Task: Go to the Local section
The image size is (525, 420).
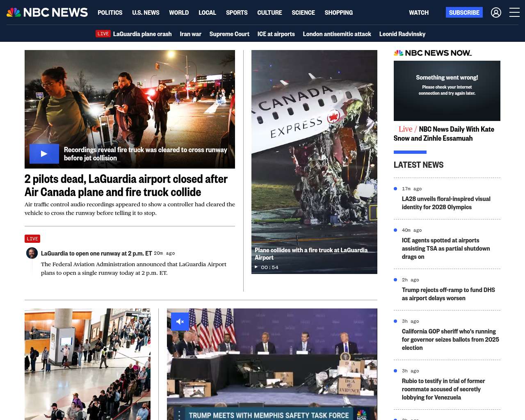Action: coord(207,13)
